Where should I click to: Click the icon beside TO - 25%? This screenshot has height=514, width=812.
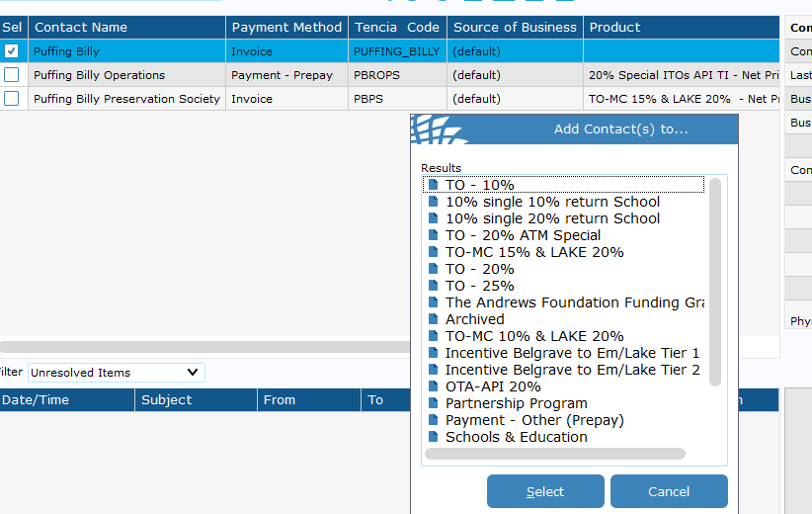[433, 286]
